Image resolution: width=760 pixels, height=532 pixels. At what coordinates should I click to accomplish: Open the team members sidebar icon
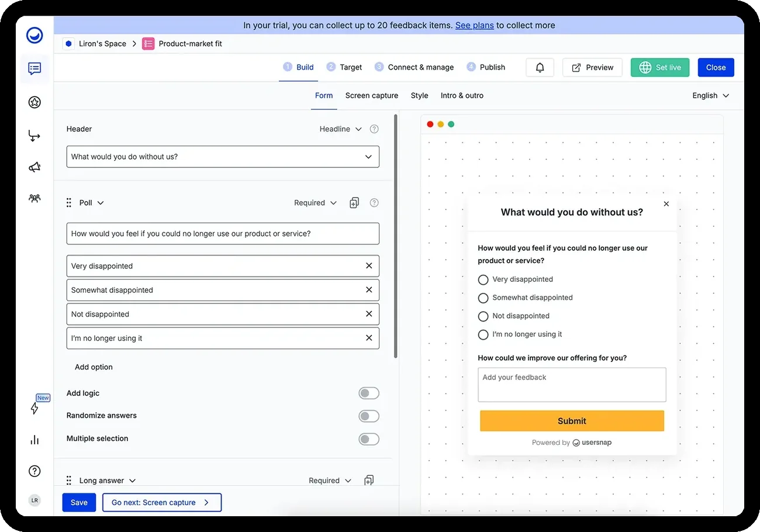(x=34, y=198)
